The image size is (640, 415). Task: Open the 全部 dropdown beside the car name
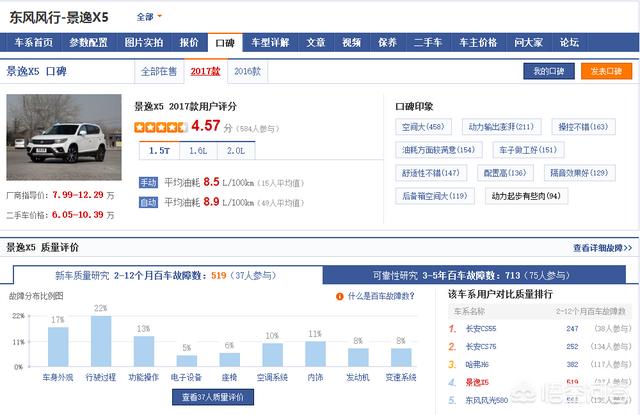[x=149, y=17]
